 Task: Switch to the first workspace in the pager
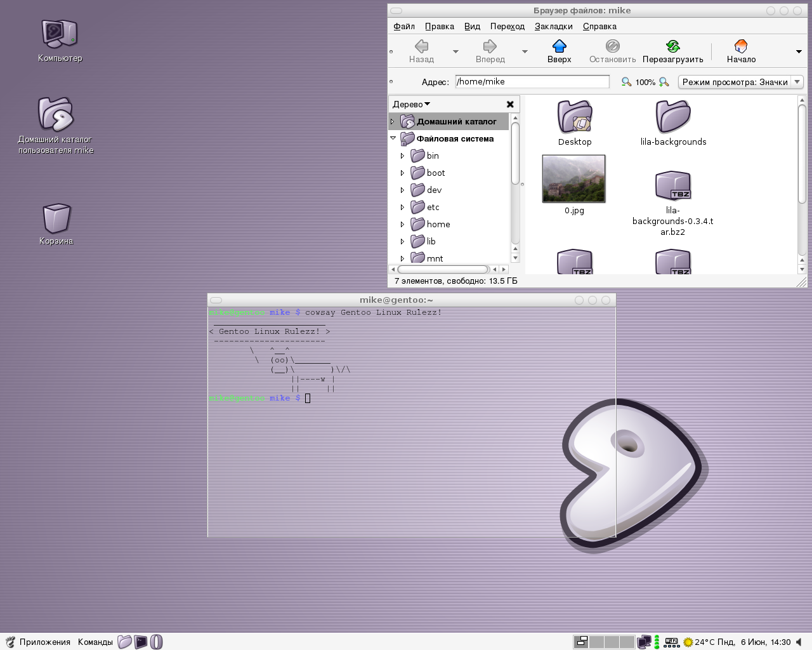pyautogui.click(x=580, y=642)
